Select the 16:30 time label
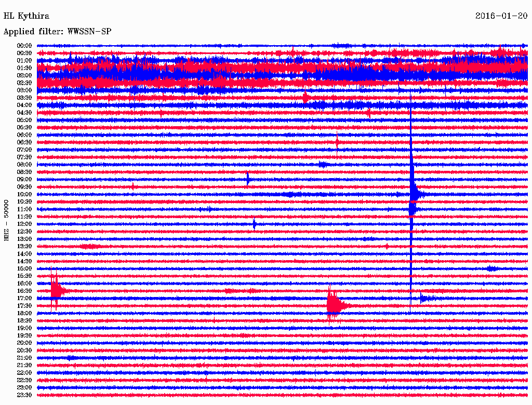Screen dimensions: 532x405 pos(24,291)
